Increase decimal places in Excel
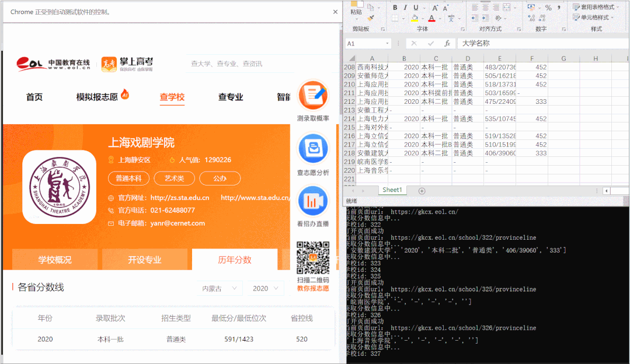Image resolution: width=630 pixels, height=364 pixels. tap(531, 18)
